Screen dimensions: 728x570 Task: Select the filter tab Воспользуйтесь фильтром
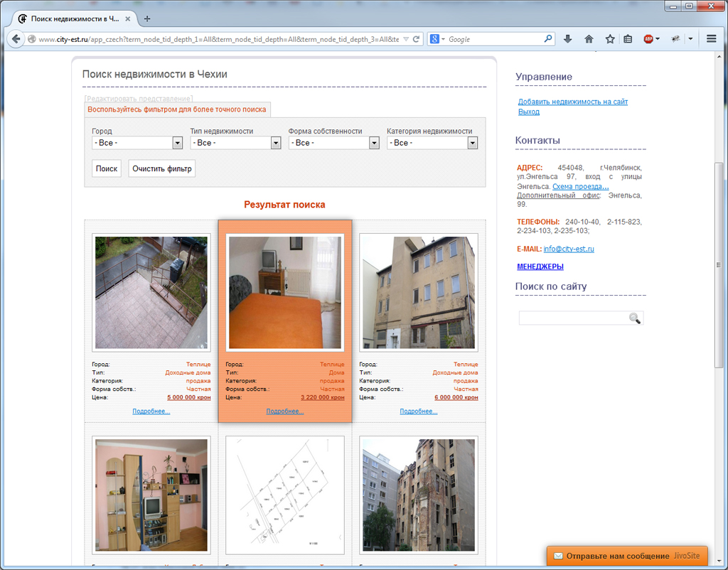click(x=177, y=109)
